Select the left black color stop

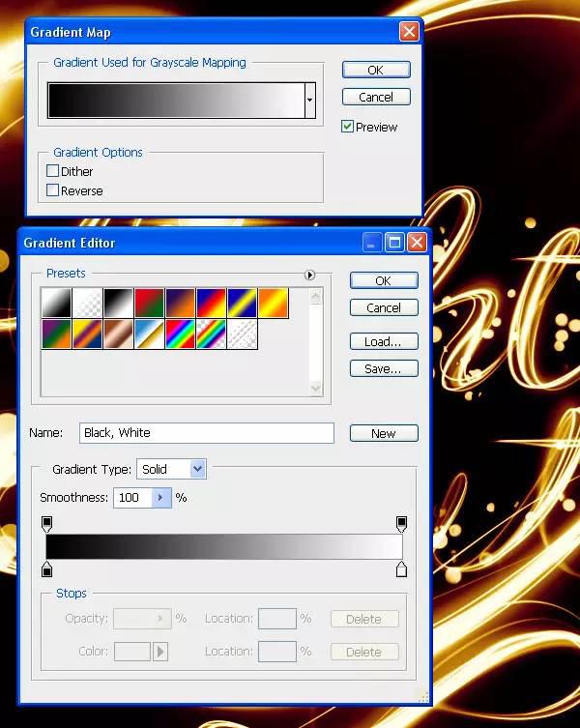click(46, 569)
